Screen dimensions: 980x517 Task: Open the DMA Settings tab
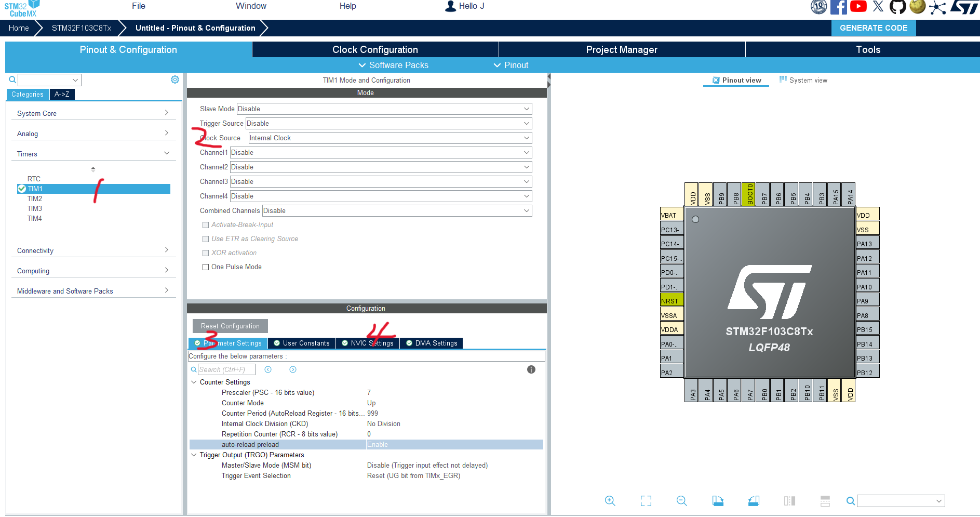click(432, 343)
